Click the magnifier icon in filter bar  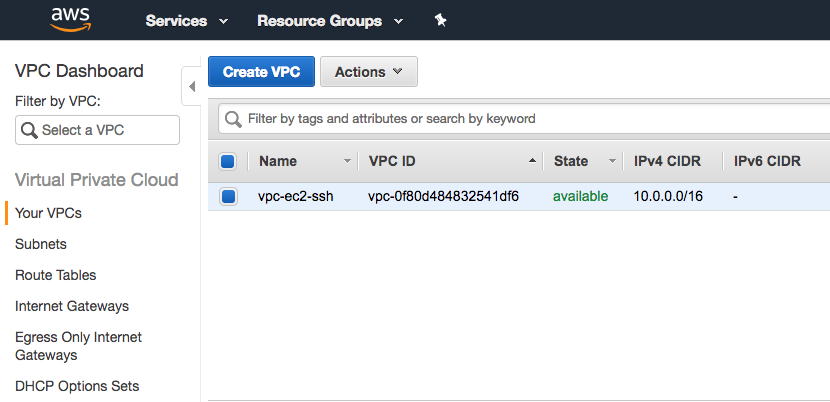point(233,119)
